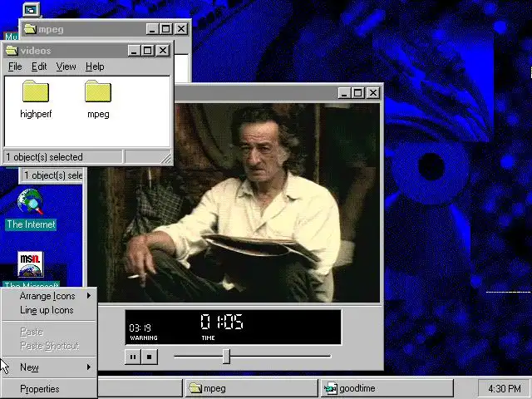Click the desktop icon above the mpeg window
The width and height of the screenshot is (532, 399).
click(x=32, y=9)
